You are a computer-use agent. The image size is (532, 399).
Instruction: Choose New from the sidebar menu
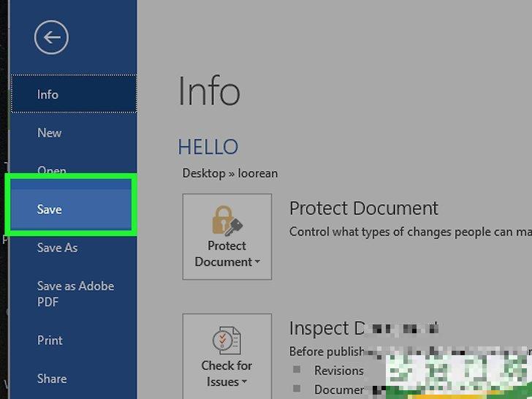(x=50, y=132)
